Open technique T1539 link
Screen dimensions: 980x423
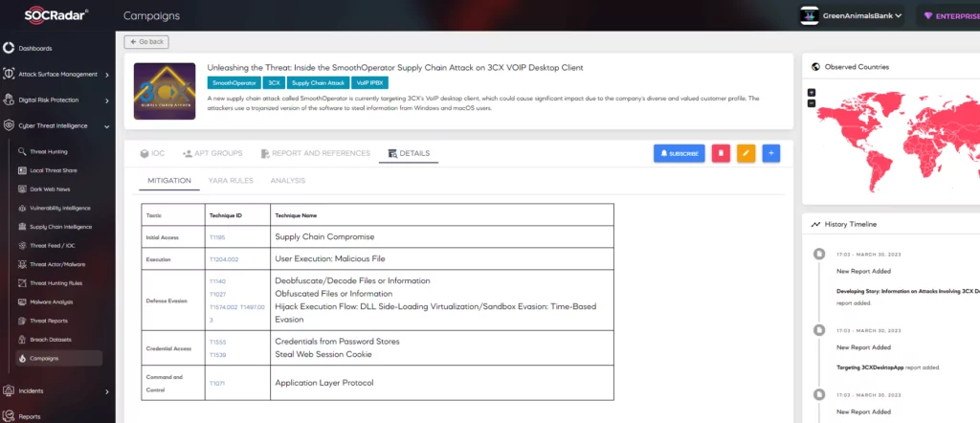pos(217,355)
